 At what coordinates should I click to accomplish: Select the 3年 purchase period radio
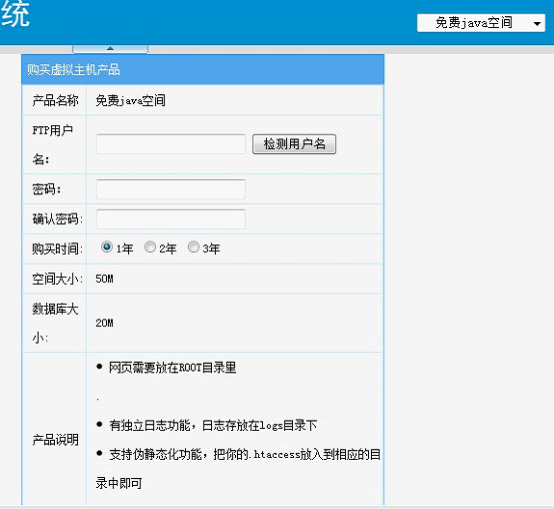(193, 247)
